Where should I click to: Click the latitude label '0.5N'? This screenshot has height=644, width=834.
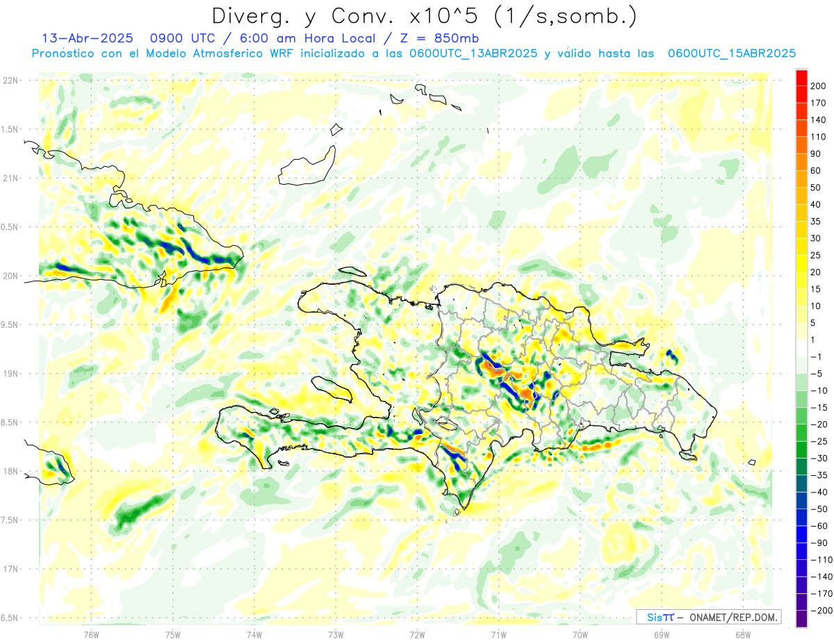[x=10, y=227]
